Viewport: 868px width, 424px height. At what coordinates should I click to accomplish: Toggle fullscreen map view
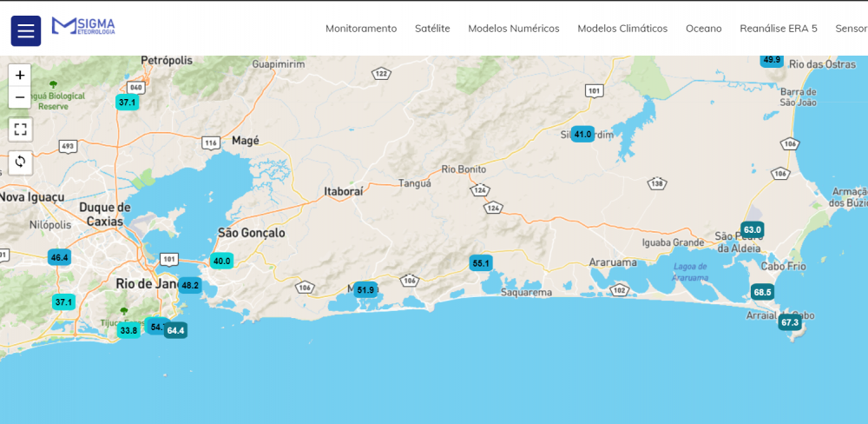(x=20, y=129)
